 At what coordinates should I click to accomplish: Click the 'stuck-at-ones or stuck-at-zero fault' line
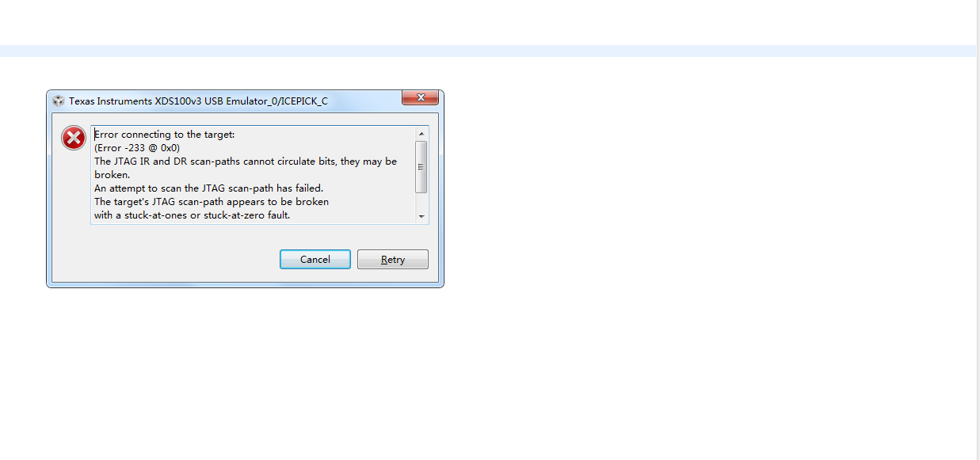point(193,215)
